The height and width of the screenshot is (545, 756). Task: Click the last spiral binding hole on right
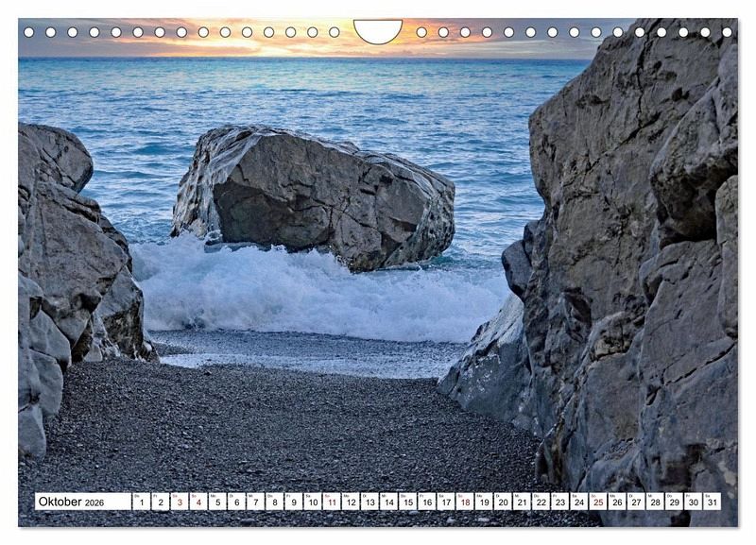727,32
